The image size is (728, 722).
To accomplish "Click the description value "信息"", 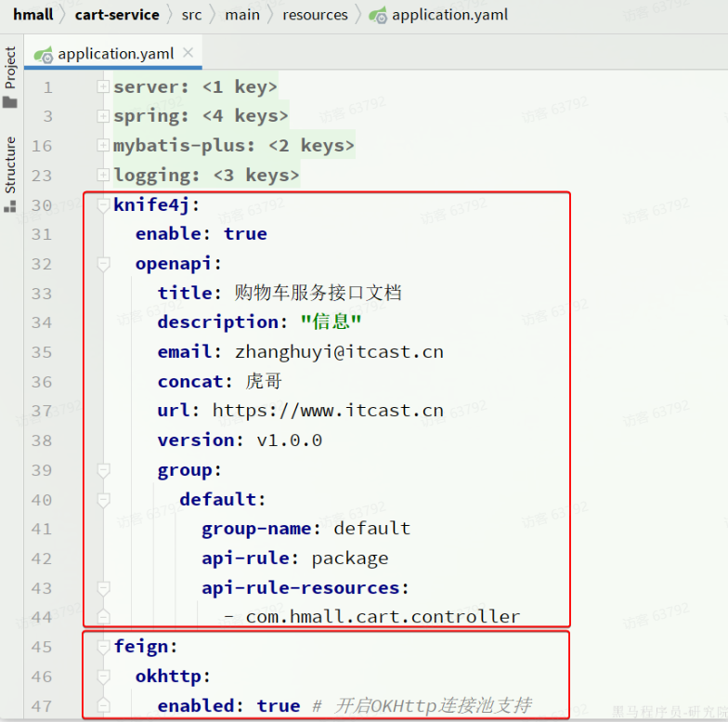I will pyautogui.click(x=331, y=322).
